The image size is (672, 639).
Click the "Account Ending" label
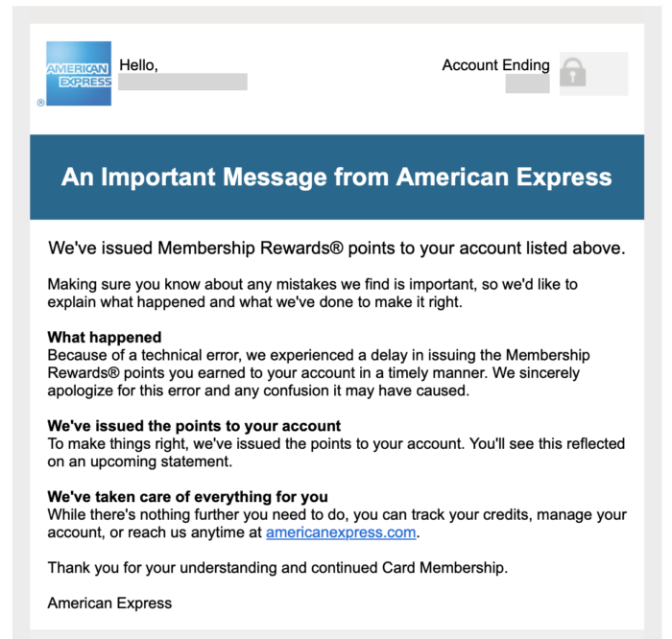pyautogui.click(x=495, y=65)
